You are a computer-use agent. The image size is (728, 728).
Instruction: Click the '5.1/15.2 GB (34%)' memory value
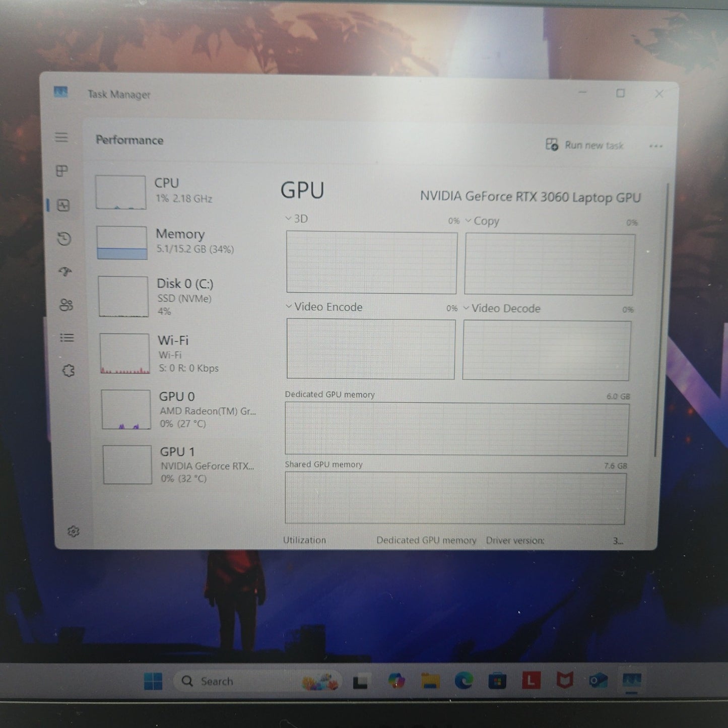coord(195,249)
